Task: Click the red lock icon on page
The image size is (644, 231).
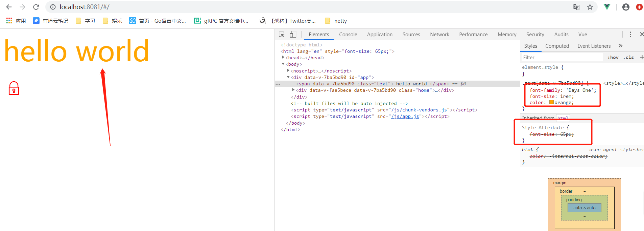Action: pos(14,88)
